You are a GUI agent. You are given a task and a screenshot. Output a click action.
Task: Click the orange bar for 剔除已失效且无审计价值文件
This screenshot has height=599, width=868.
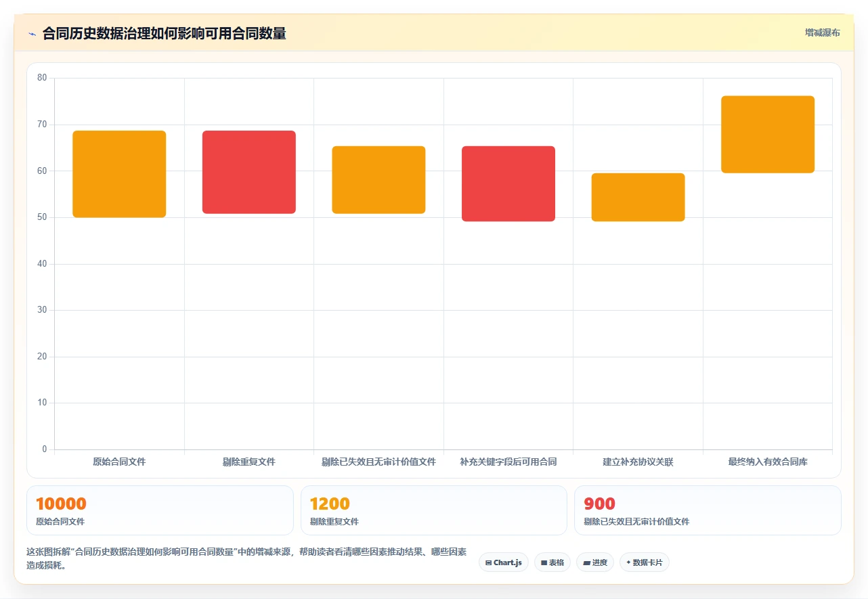pos(378,180)
